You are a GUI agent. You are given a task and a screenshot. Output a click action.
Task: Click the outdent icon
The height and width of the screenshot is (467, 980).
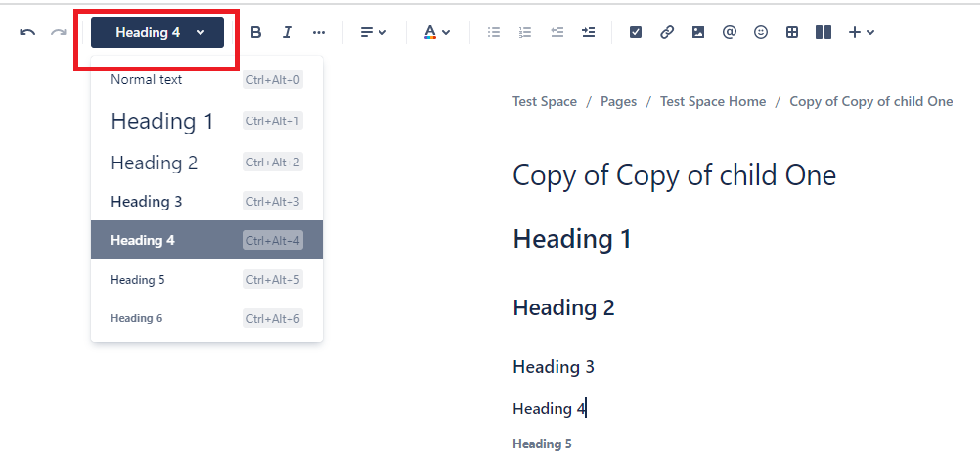(x=557, y=32)
